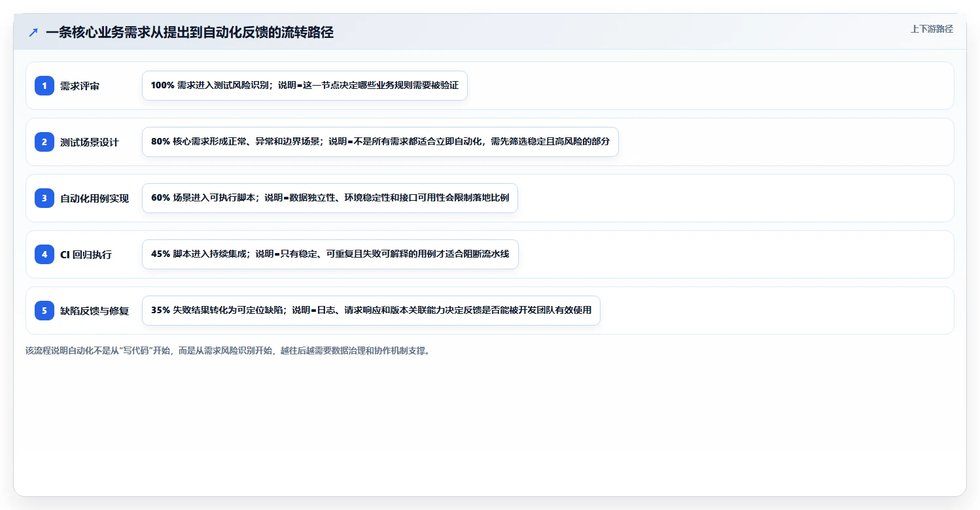Image resolution: width=980 pixels, height=510 pixels.
Task: Click the footnote 该流程说明自动化不是从“写代码”开始
Action: click(x=228, y=350)
